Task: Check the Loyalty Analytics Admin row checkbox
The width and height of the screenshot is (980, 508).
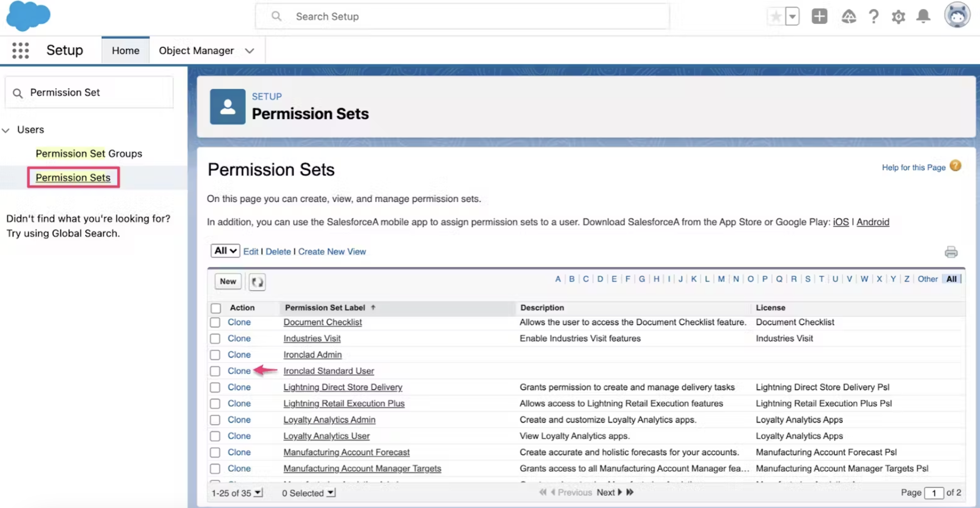Action: point(215,420)
